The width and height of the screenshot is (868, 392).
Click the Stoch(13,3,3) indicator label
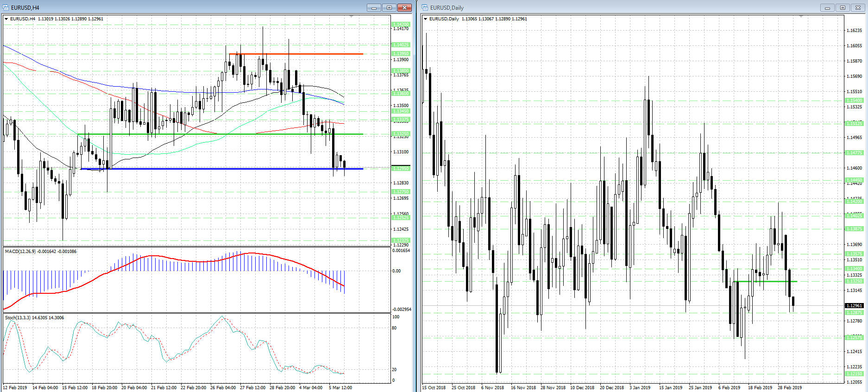click(x=18, y=318)
